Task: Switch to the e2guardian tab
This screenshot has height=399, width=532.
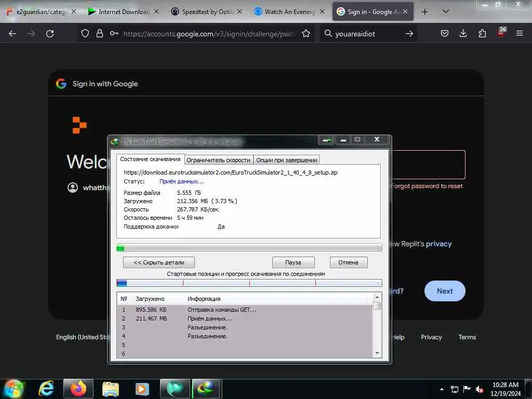Action: click(x=42, y=12)
